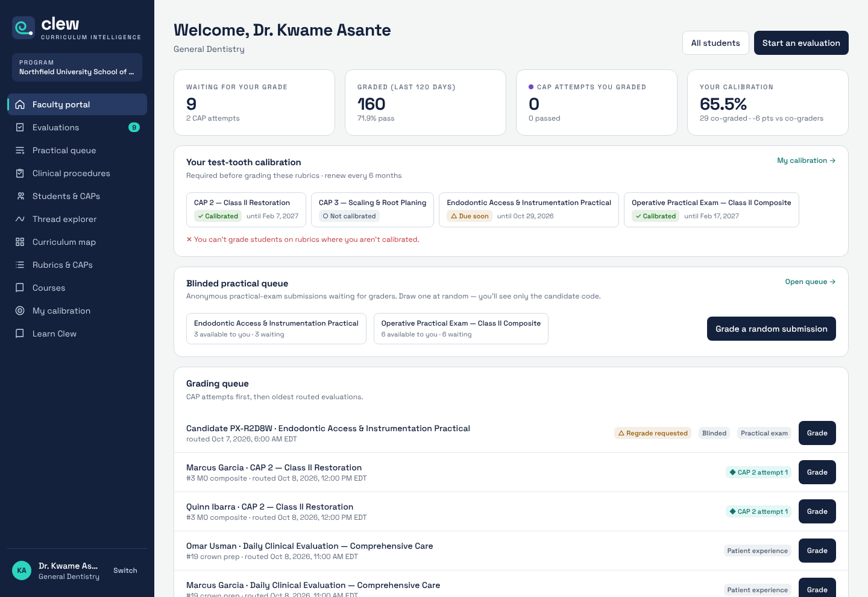This screenshot has width=868, height=597.
Task: Click Marcus Garcia's CAP 2 attempt 1 badge
Action: [758, 472]
